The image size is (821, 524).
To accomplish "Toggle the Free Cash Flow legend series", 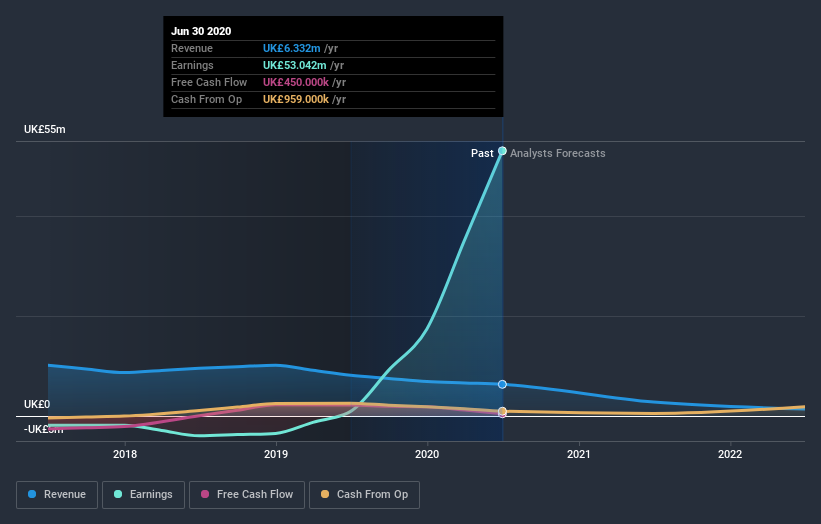I will (247, 495).
